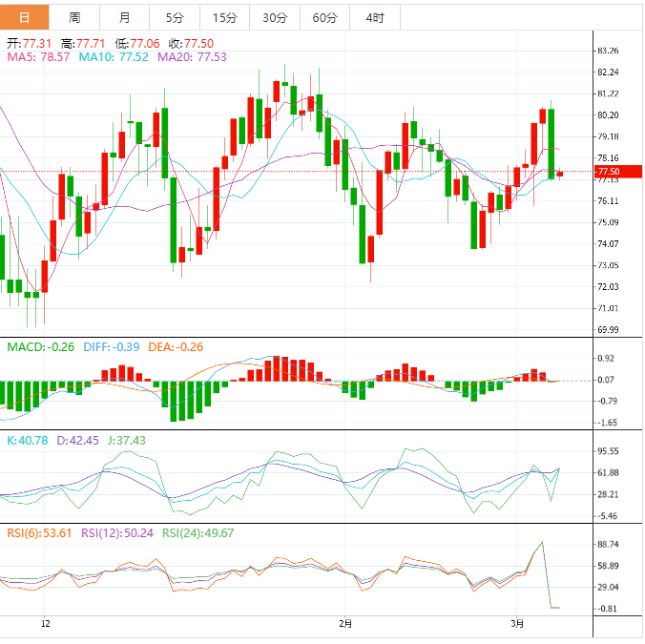Select the 日 daily chart tab
Screen dimensions: 645x644
[25, 17]
